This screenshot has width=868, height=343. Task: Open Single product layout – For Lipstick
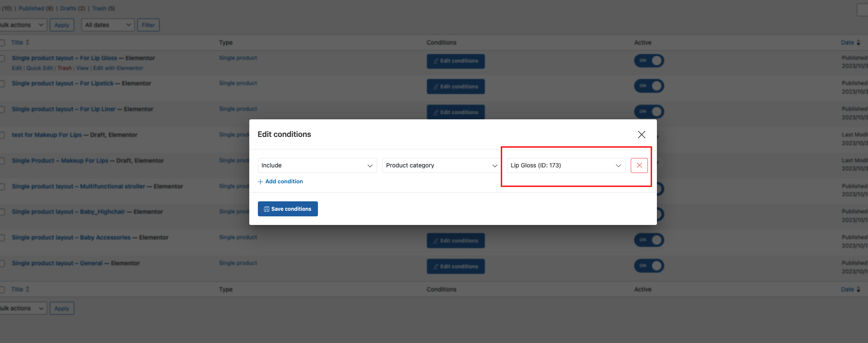tap(63, 83)
